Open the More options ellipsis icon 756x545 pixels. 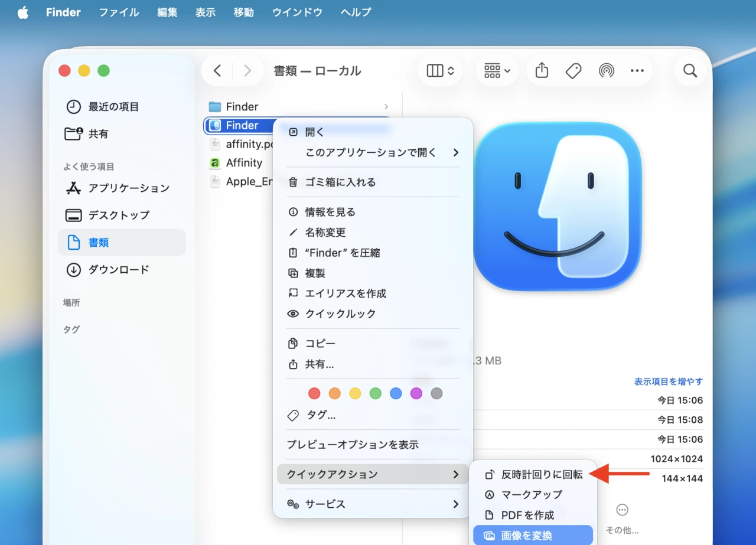[637, 70]
